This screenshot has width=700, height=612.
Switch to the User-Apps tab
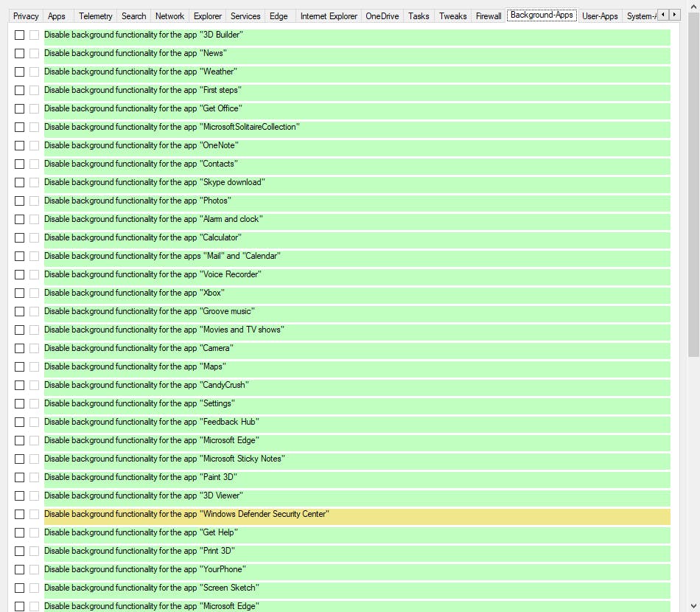pos(600,16)
